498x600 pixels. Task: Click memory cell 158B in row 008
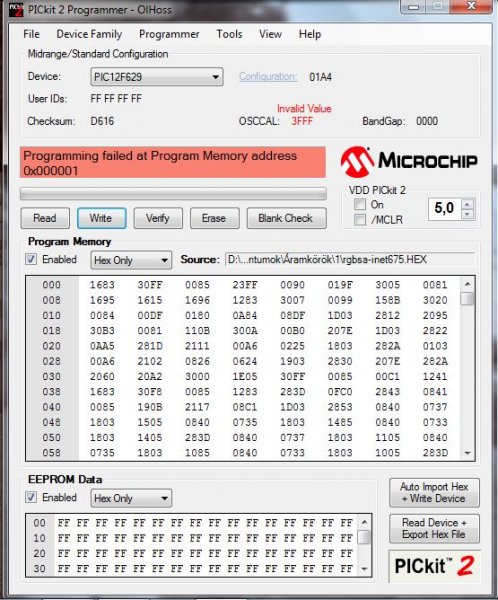[387, 300]
